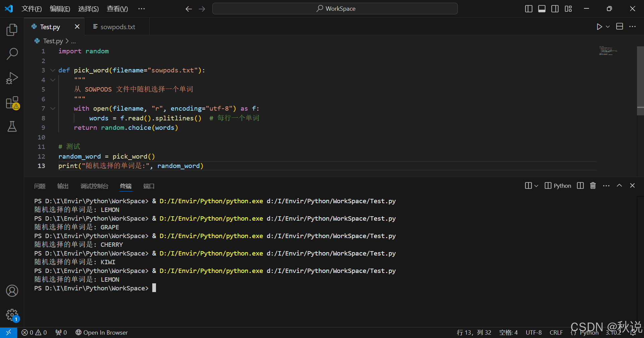Open the Testing flask view

pyautogui.click(x=12, y=126)
